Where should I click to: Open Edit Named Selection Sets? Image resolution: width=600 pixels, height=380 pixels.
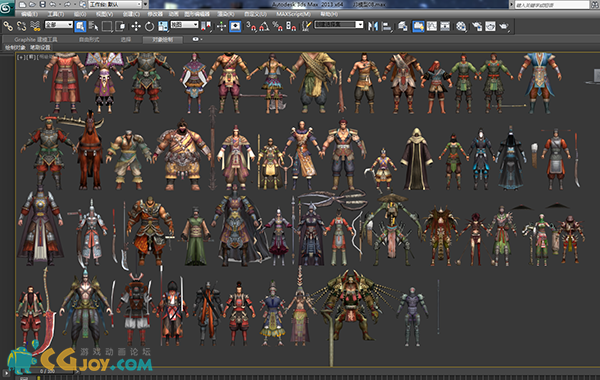(306, 26)
